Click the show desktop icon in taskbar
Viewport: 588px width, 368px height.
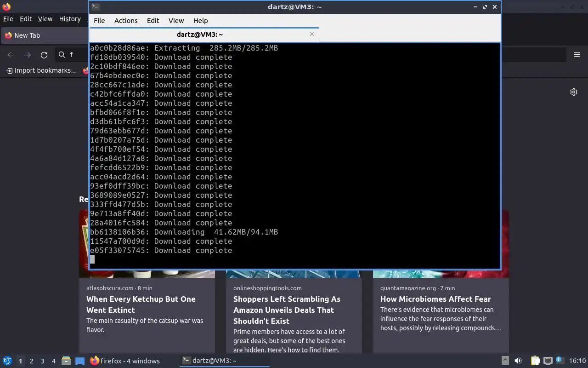coord(80,361)
